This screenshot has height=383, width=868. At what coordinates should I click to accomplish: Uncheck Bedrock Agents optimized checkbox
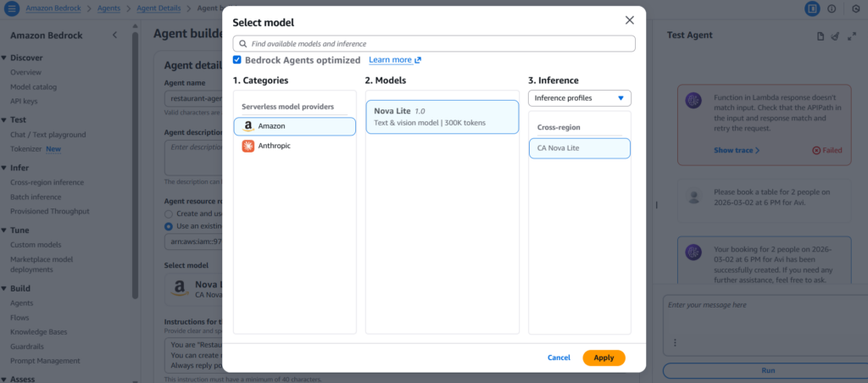[x=237, y=60]
